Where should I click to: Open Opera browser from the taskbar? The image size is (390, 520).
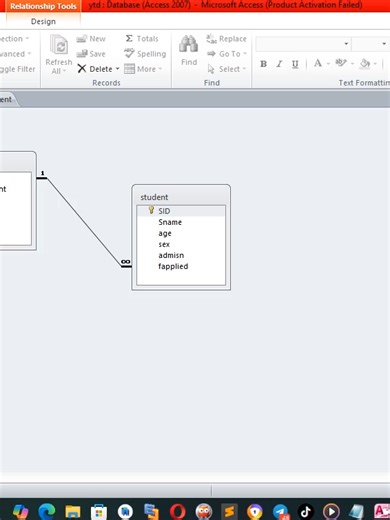coord(178,511)
